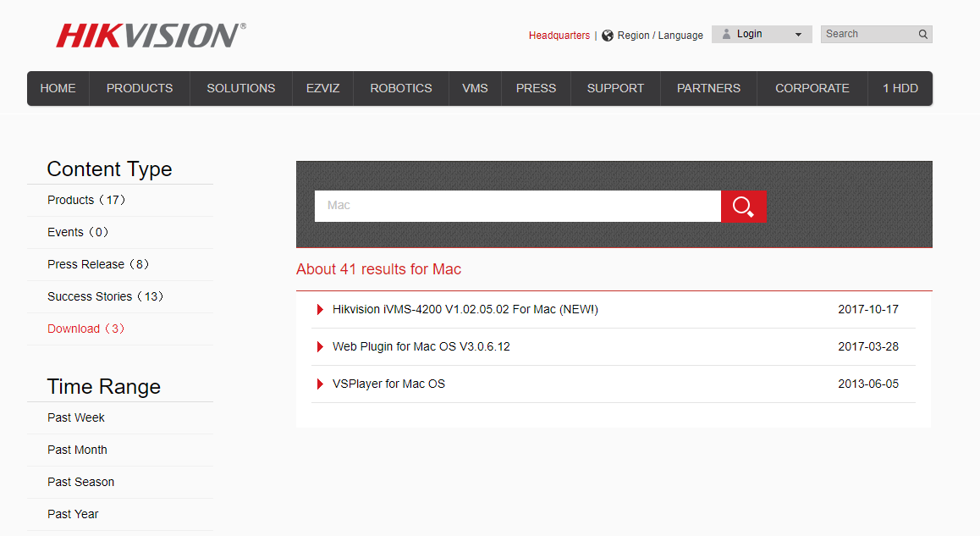
Task: Click the globe icon next to Region/Language
Action: [607, 35]
